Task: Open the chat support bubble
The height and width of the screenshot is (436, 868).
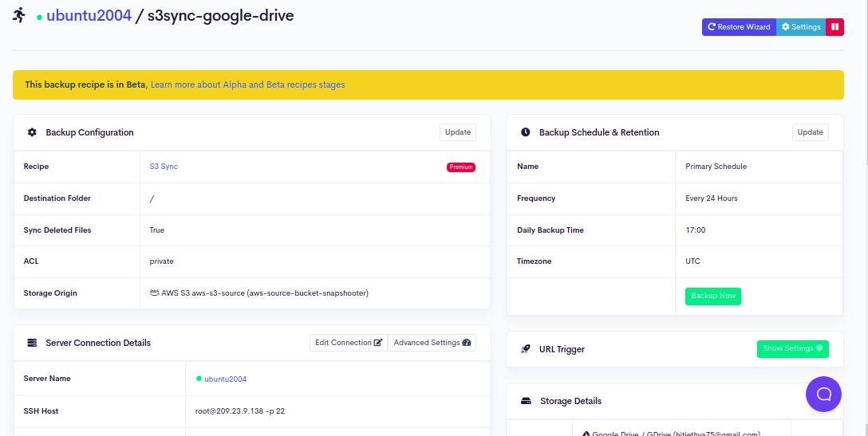Action: pos(823,394)
